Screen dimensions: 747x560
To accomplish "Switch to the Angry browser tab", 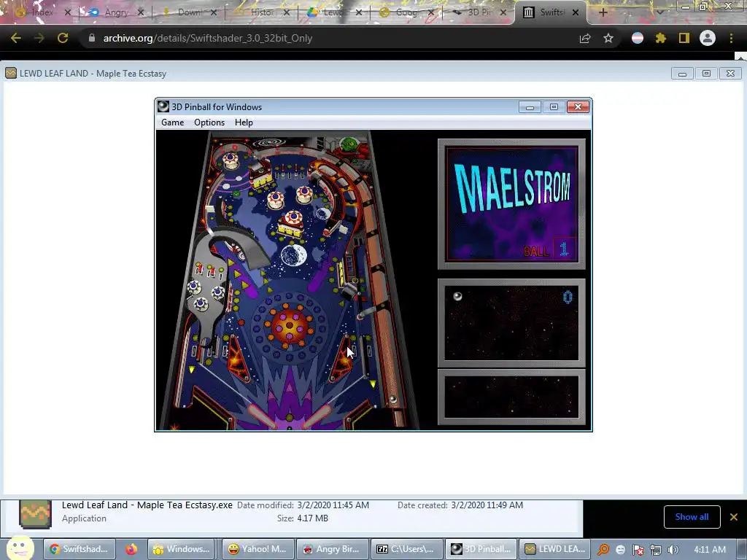I will [116, 12].
